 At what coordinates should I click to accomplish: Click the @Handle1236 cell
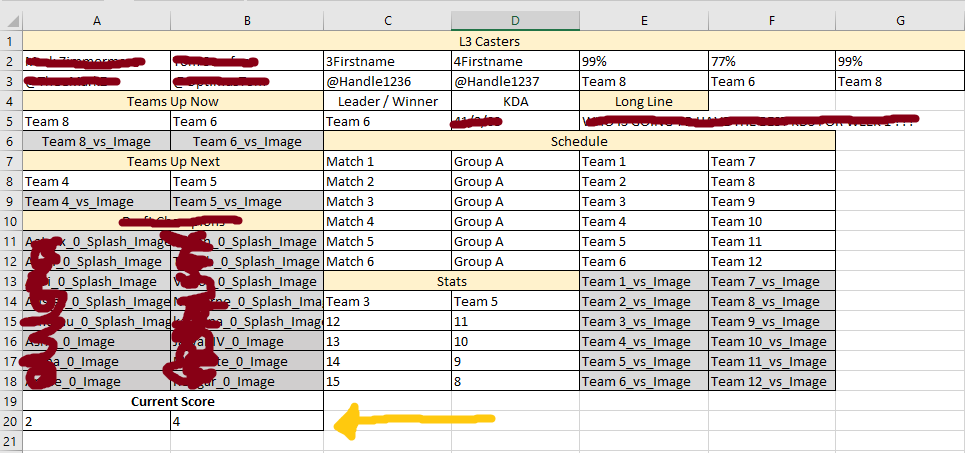pos(387,81)
